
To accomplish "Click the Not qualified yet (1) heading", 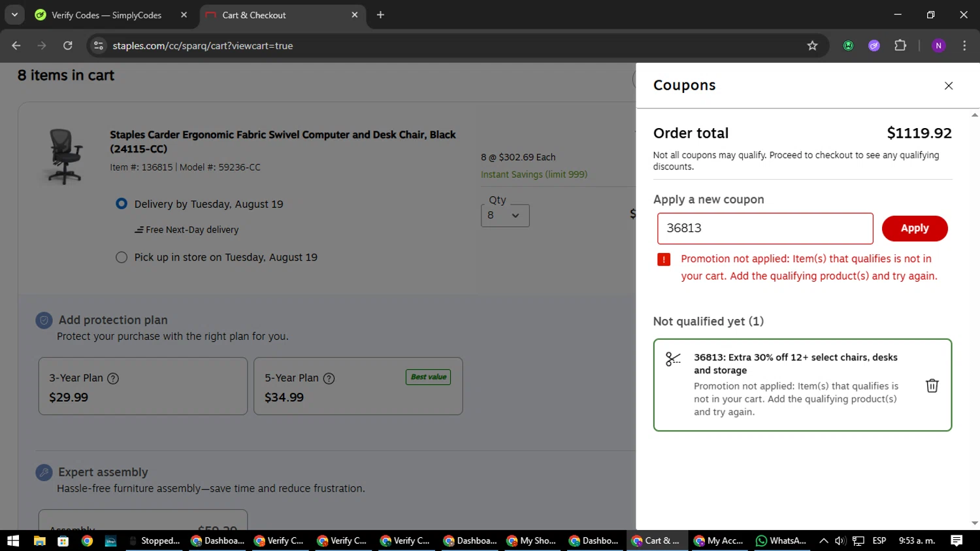I will [708, 322].
